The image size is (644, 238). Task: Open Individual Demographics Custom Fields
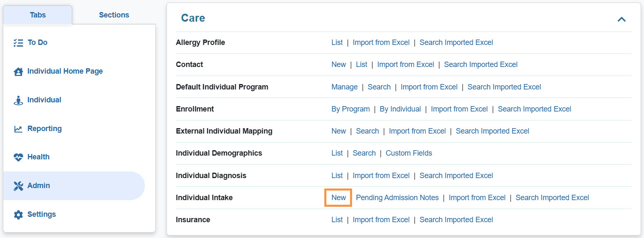coord(409,153)
